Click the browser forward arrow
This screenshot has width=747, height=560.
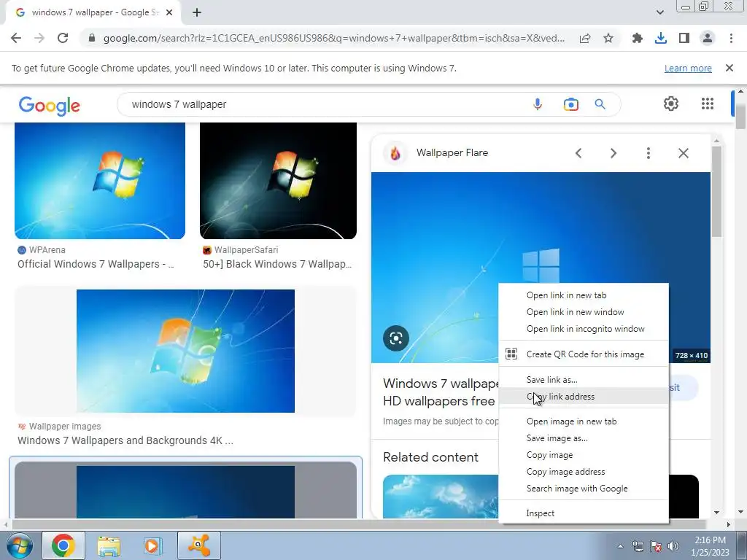(39, 38)
